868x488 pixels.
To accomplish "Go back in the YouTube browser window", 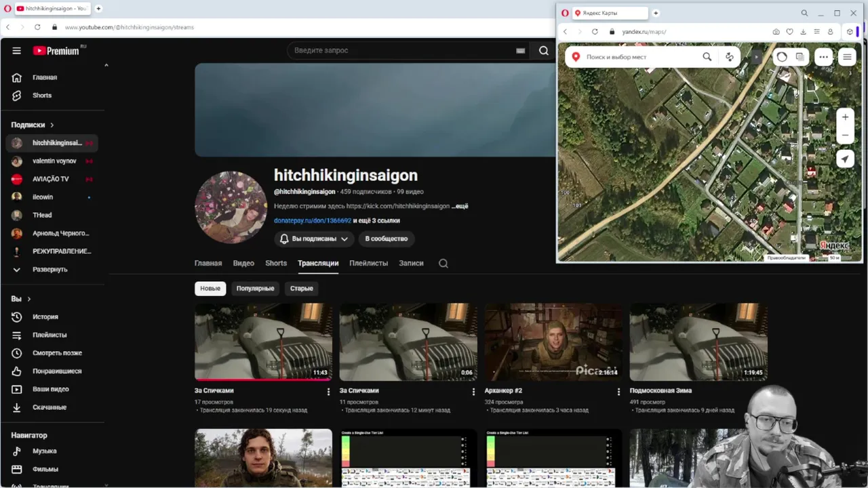I will coord(8,27).
